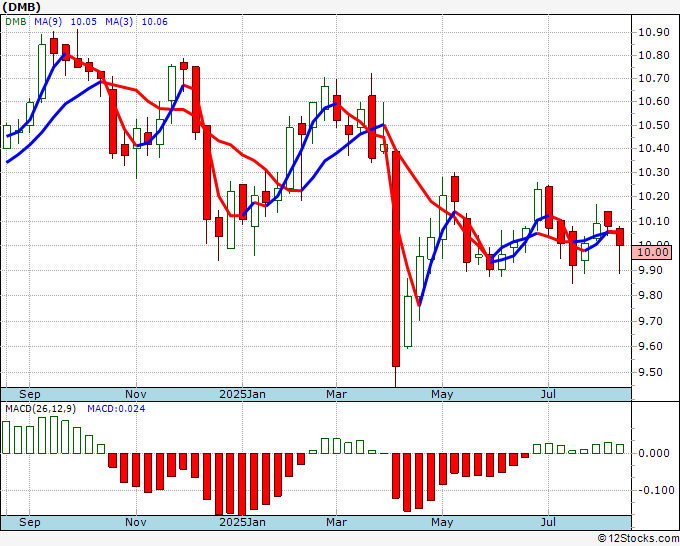Click the 10.60 price axis label
Image resolution: width=680 pixels, height=546 pixels.
[x=654, y=101]
